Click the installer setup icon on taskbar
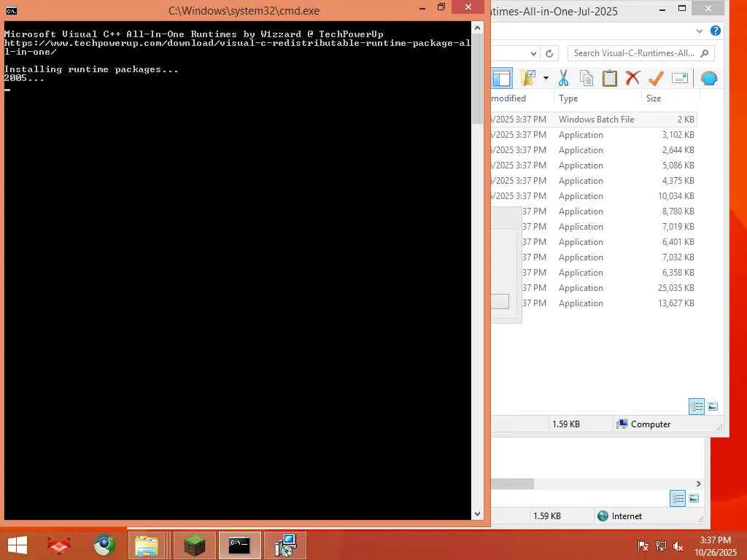747x560 pixels. click(x=285, y=545)
